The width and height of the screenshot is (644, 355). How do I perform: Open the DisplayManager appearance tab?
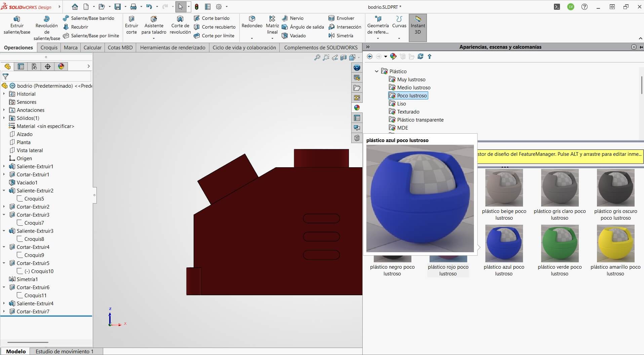(61, 66)
